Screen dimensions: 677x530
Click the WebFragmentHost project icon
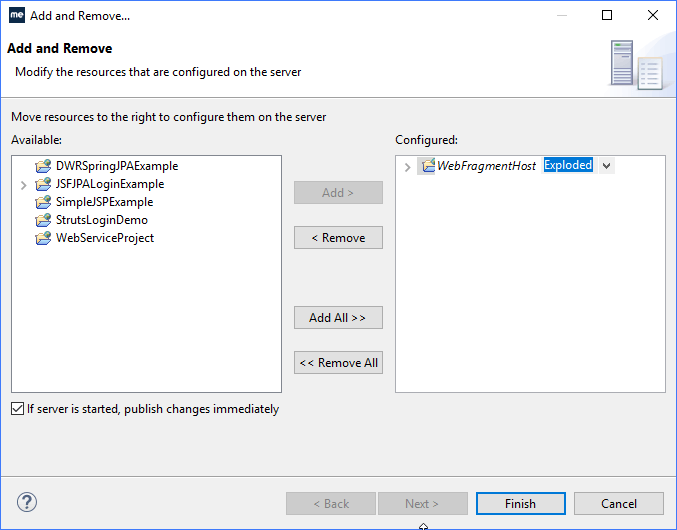click(427, 166)
